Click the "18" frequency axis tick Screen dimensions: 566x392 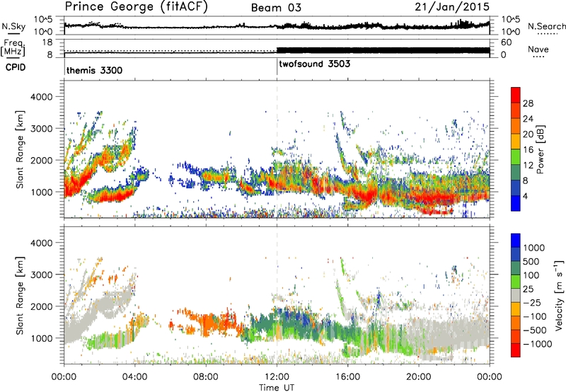click(47, 42)
